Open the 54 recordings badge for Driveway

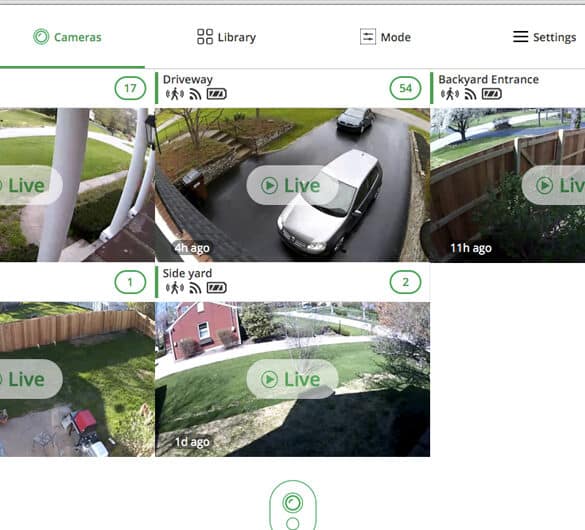tap(405, 88)
